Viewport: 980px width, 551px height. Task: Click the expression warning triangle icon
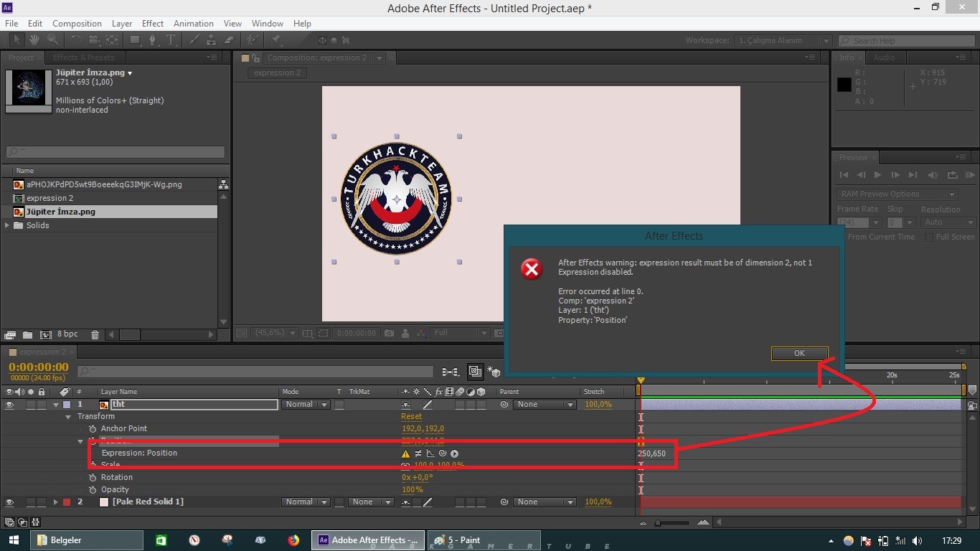[406, 453]
